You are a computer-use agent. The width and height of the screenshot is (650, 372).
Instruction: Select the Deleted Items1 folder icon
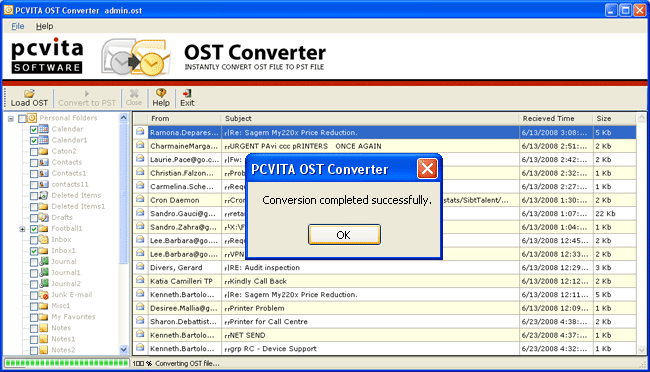(x=44, y=207)
